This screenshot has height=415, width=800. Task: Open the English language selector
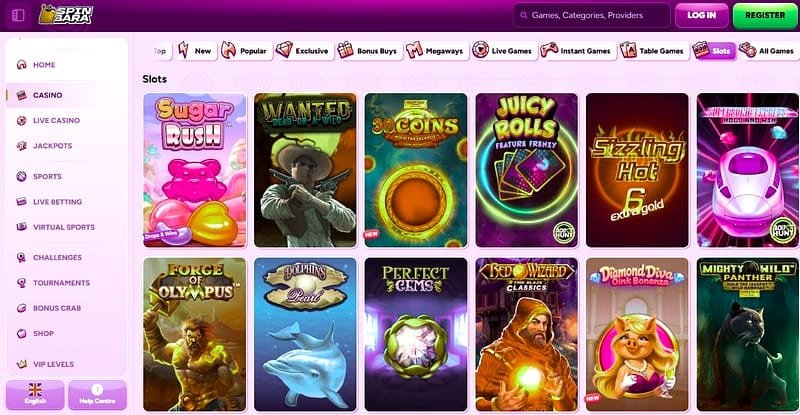coord(35,395)
